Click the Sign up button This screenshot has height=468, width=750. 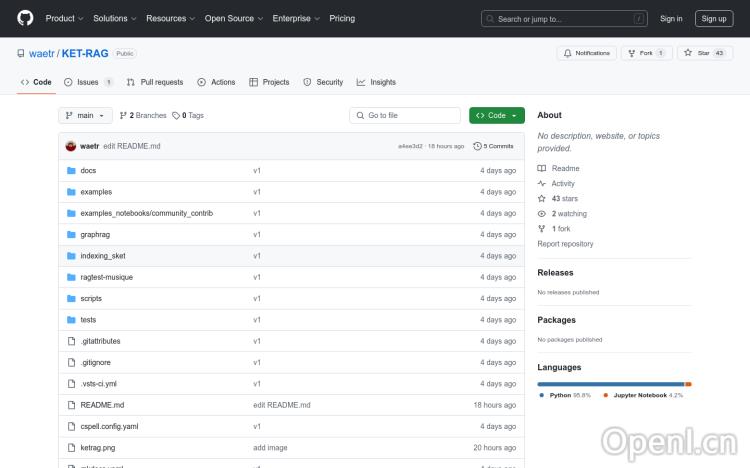point(714,18)
